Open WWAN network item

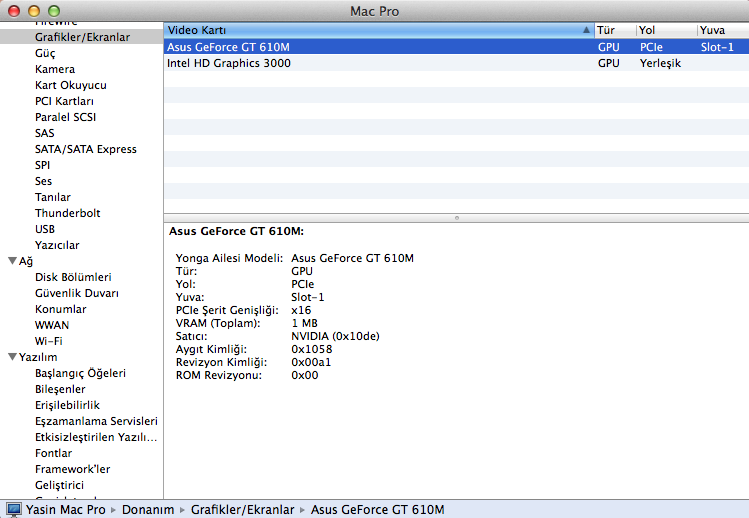click(x=52, y=325)
